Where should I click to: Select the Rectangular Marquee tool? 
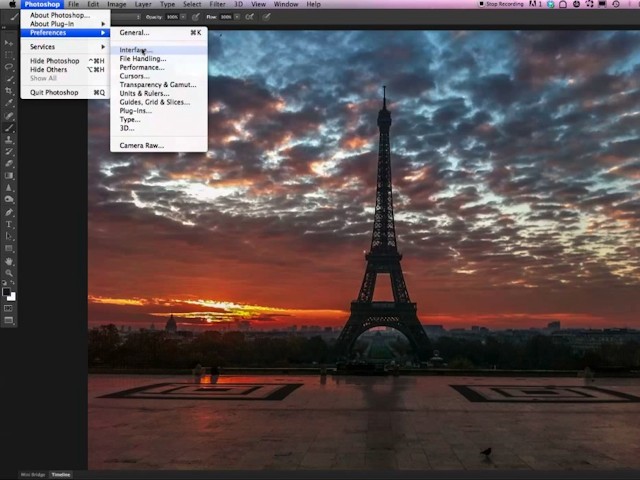[x=9, y=55]
